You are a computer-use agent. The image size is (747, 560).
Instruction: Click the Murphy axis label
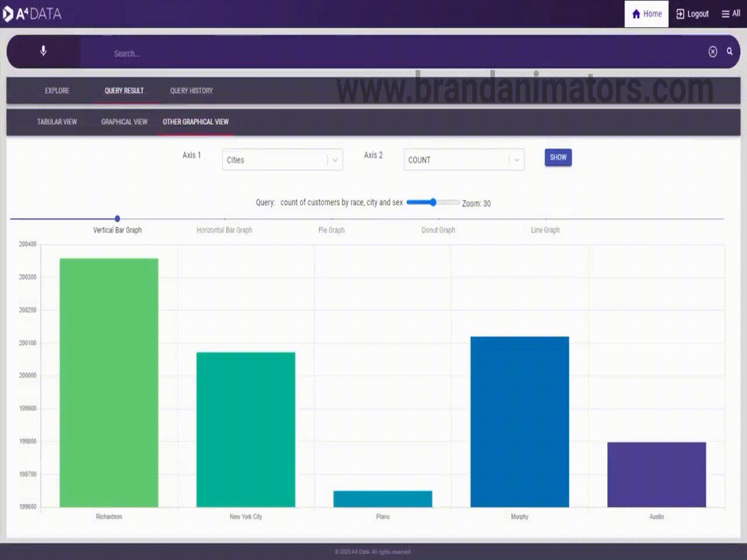point(520,517)
